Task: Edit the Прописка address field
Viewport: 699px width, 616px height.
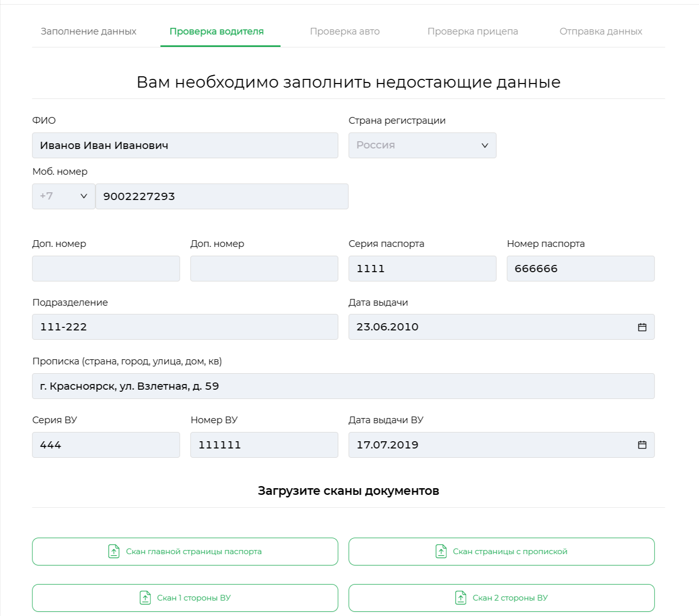Action: [343, 386]
